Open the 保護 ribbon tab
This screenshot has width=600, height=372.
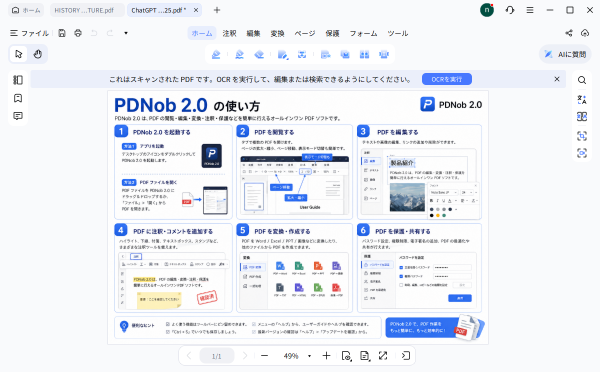333,33
